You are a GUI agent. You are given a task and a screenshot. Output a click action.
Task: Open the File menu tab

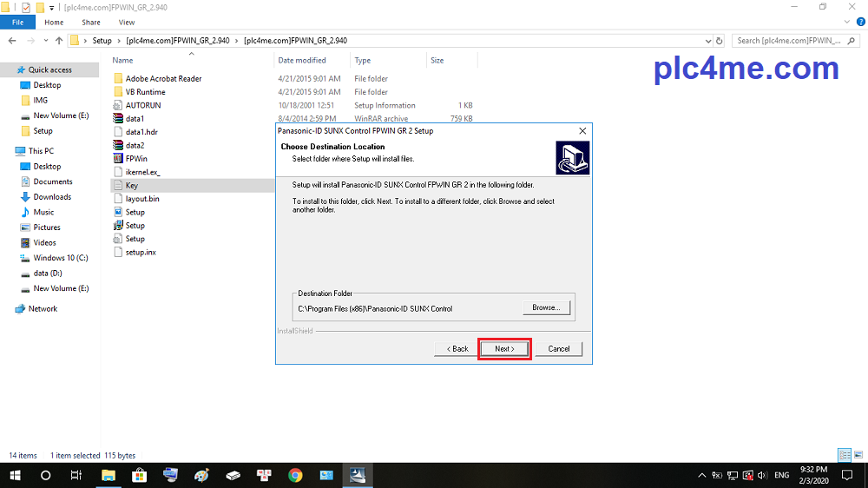point(17,22)
